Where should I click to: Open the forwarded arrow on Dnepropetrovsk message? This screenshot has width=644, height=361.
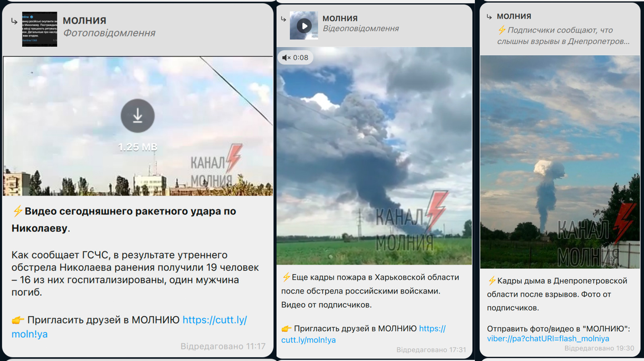coord(489,17)
